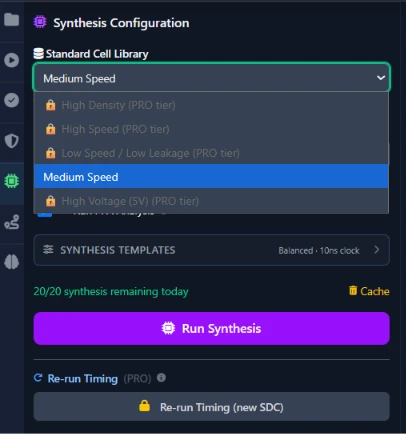Select the green chip synthesis sidebar icon

click(x=12, y=181)
